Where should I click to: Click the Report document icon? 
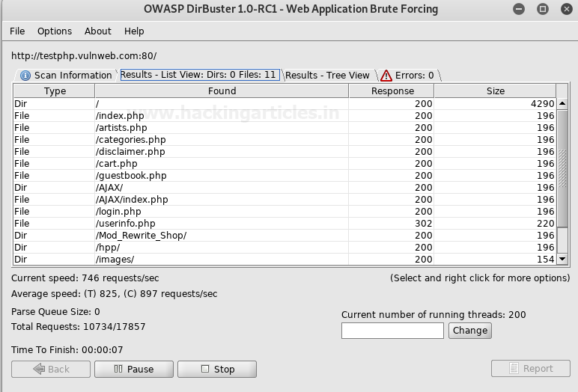pyautogui.click(x=514, y=368)
